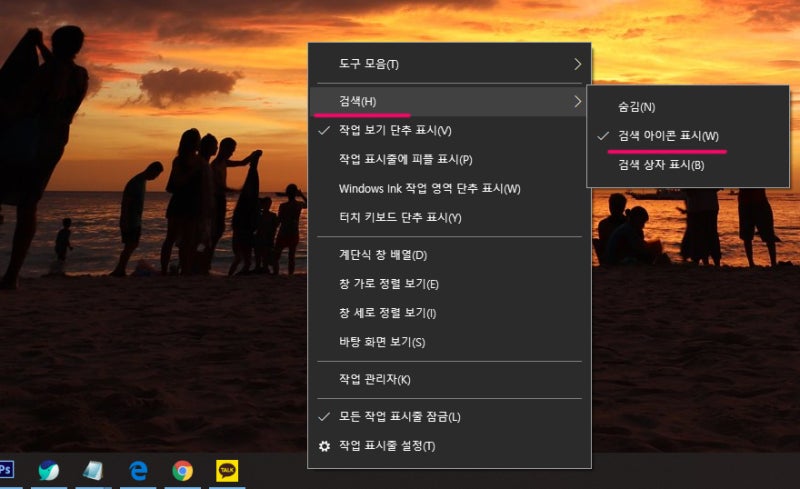Click the gear icon beside 작업 표시줄 설정
This screenshot has height=489, width=800.
[324, 447]
